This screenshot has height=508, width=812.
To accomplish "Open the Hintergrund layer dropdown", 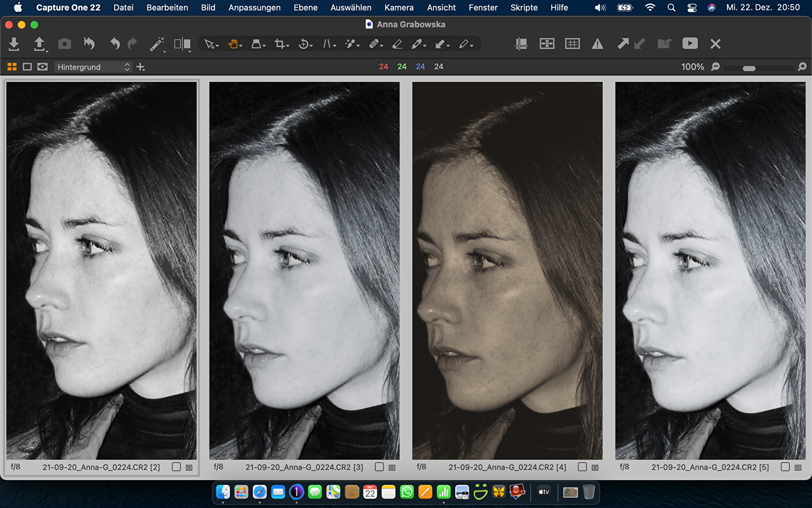I will pyautogui.click(x=93, y=67).
